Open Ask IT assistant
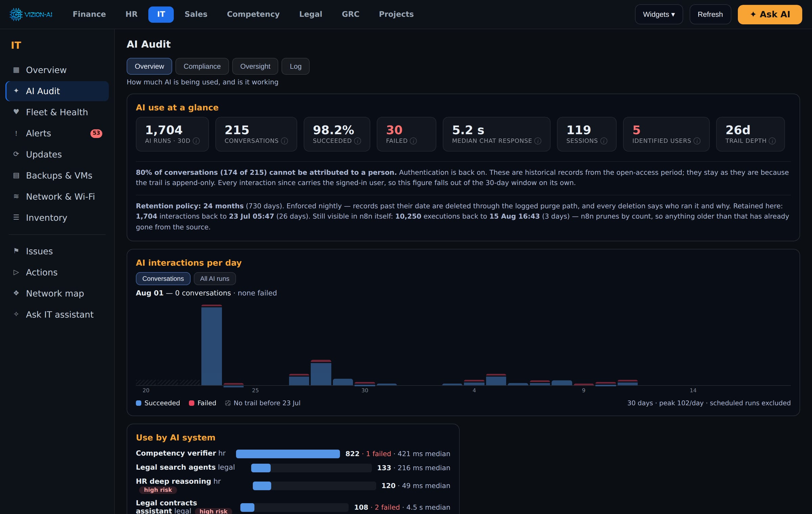The image size is (812, 514). (x=57, y=314)
